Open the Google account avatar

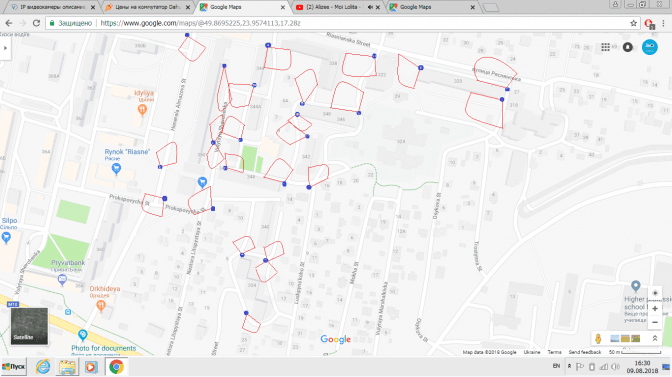(650, 47)
